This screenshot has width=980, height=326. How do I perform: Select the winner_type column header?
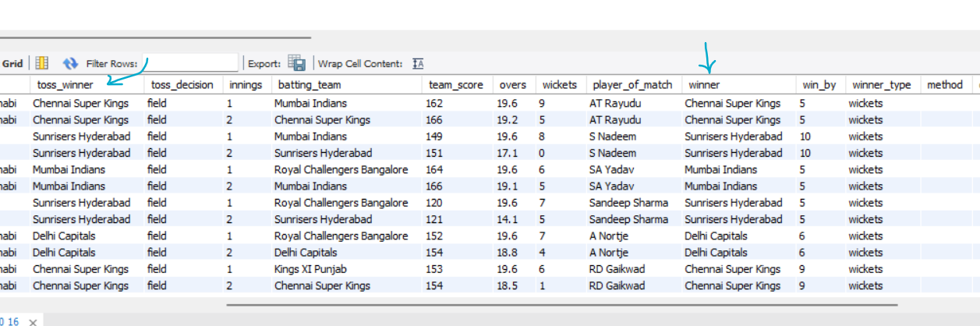point(883,84)
